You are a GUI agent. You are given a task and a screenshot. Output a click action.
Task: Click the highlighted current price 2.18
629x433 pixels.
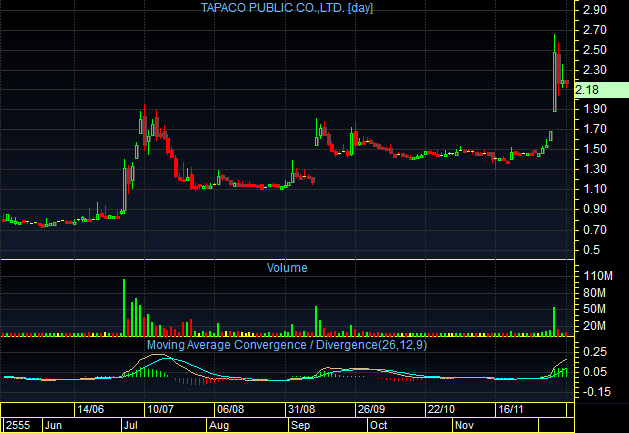coord(601,90)
